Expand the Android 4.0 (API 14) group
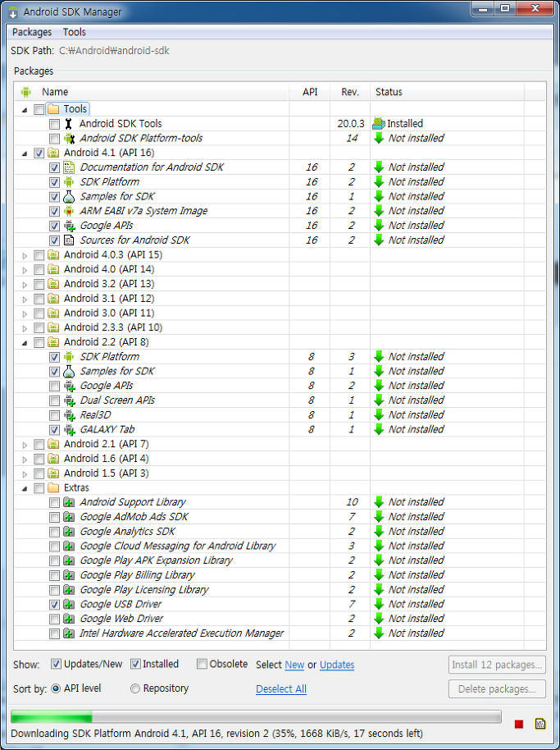Image resolution: width=560 pixels, height=750 pixels. (25, 270)
